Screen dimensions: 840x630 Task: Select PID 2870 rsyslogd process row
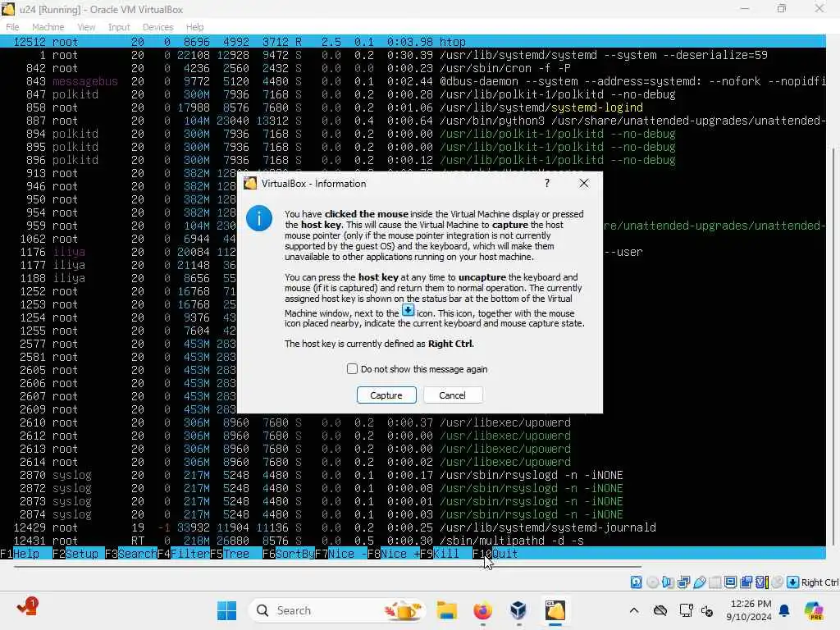coord(413,475)
